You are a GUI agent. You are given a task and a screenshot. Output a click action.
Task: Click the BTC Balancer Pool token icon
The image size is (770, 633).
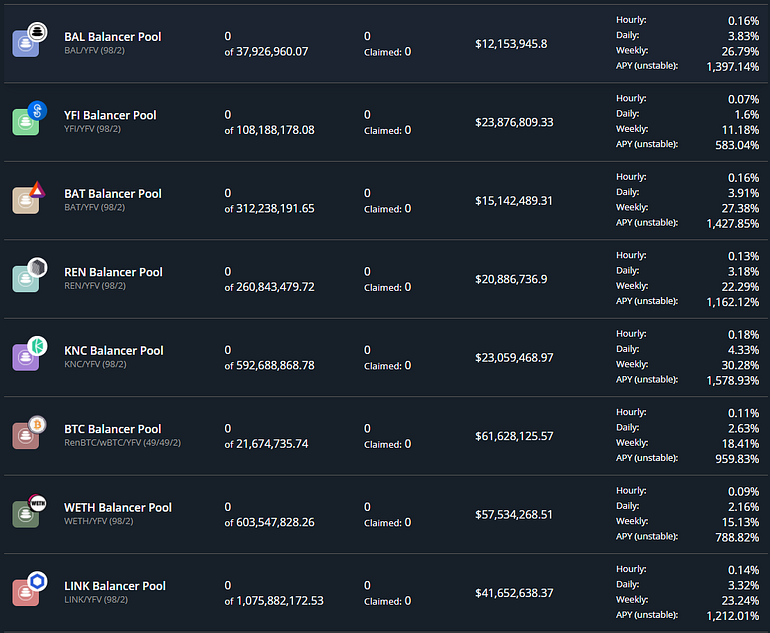coord(29,432)
